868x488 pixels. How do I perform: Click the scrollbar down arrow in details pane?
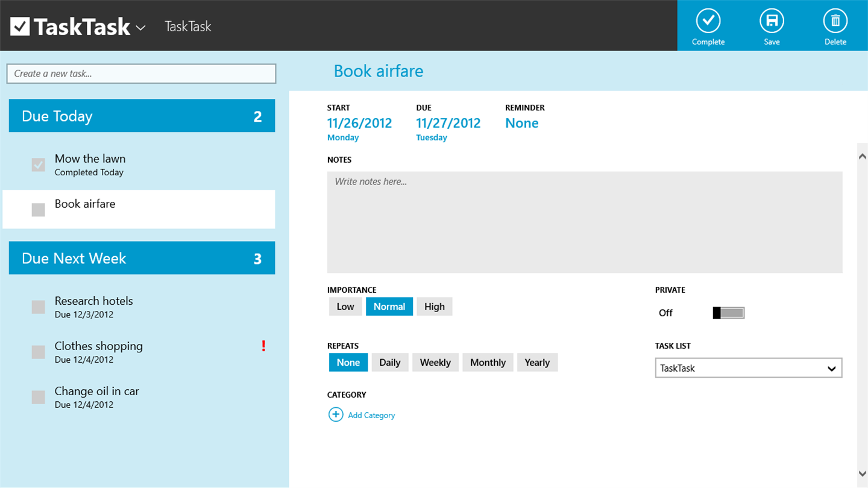tap(862, 474)
